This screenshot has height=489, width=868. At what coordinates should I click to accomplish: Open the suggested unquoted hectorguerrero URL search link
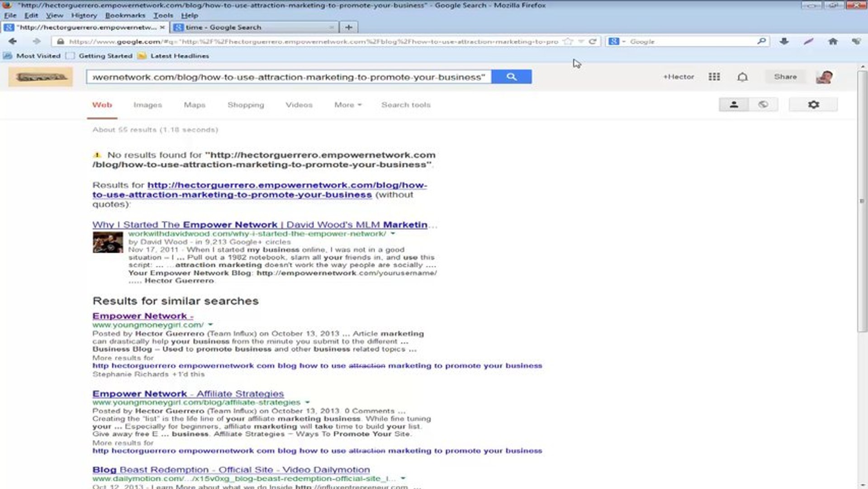(x=259, y=190)
